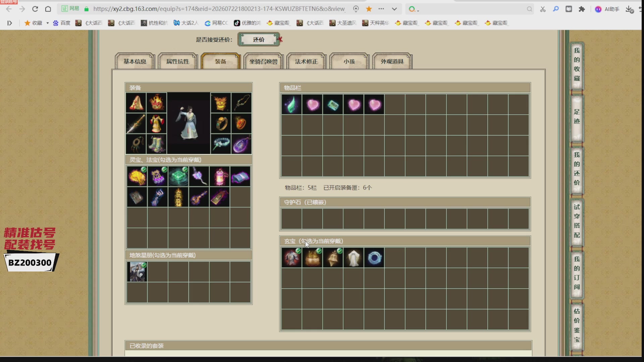Click the green feather inventory item

[291, 104]
